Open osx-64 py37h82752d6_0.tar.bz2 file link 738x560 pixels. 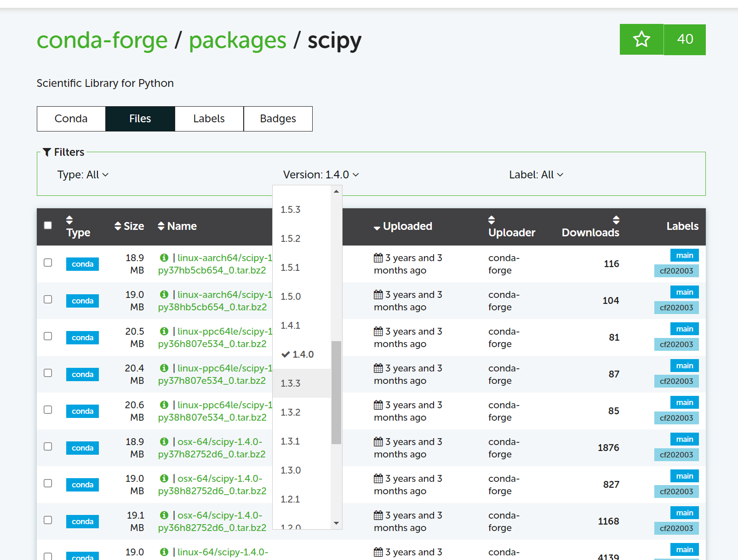[212, 448]
